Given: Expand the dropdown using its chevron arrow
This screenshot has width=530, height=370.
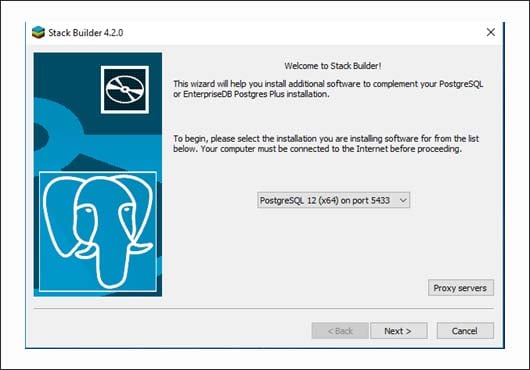Looking at the screenshot, I should coord(403,200).
